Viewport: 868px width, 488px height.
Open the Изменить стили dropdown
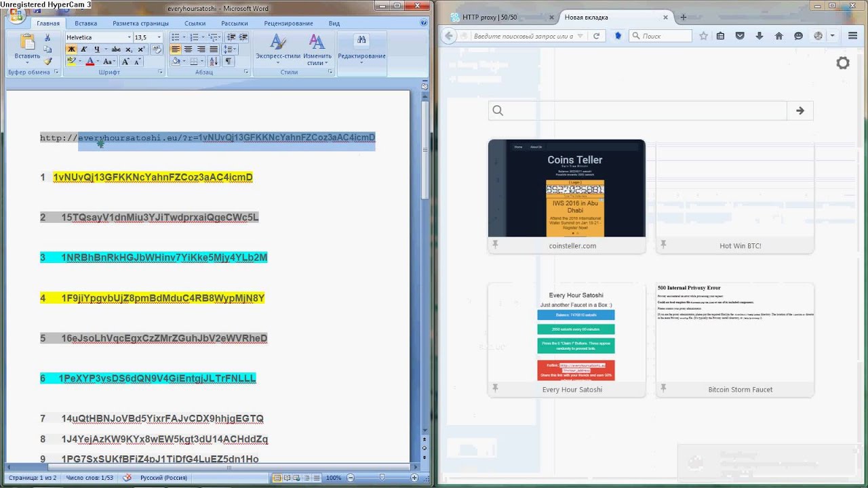(317, 49)
